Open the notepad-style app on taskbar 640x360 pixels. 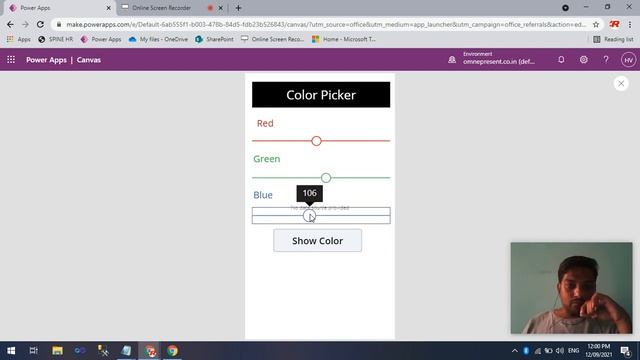pyautogui.click(x=126, y=351)
